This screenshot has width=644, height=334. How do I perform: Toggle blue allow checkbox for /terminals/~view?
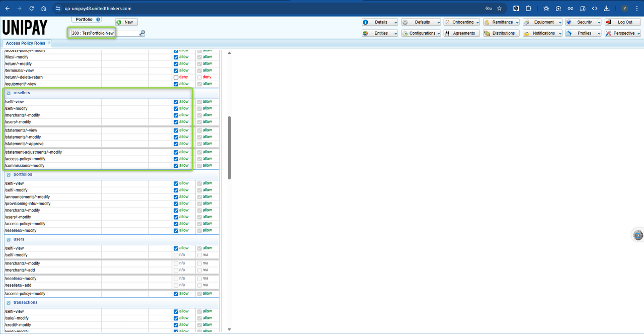coord(176,71)
